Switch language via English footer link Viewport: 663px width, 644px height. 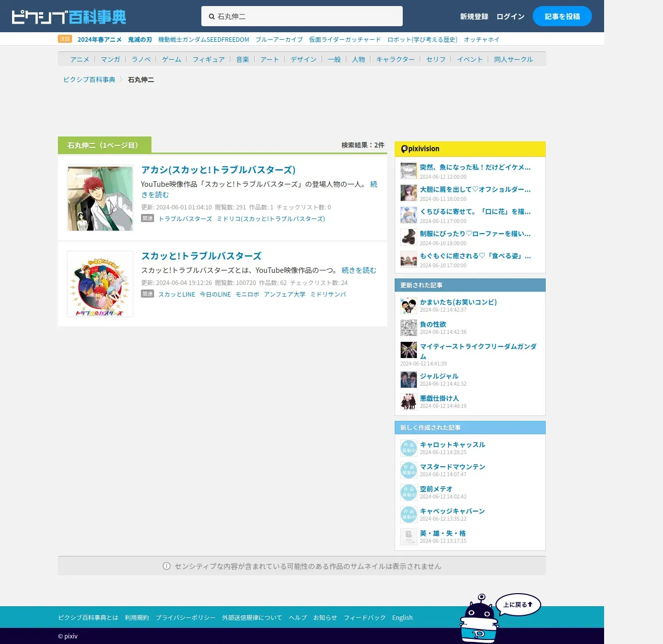(x=402, y=617)
